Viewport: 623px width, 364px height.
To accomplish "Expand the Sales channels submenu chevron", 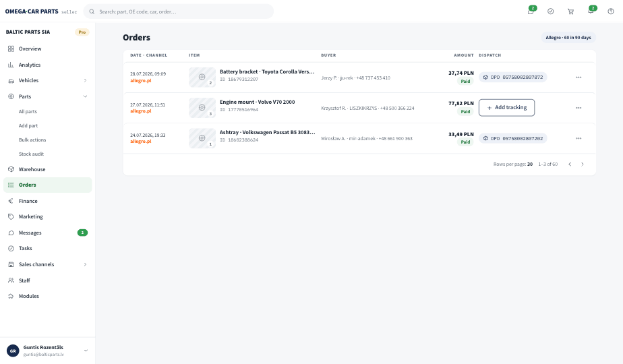I will pos(85,264).
